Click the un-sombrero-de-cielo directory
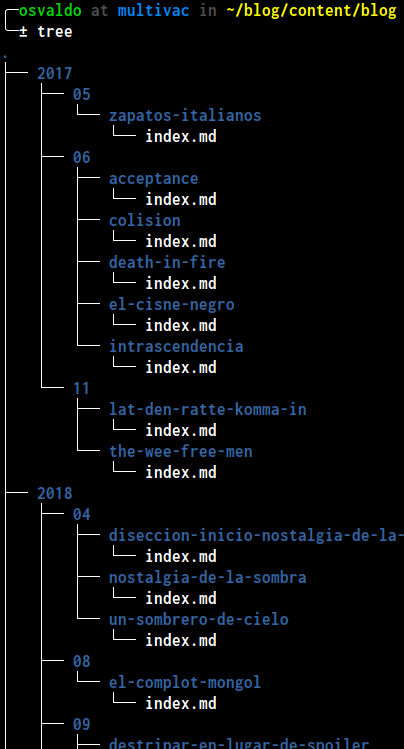 (x=199, y=620)
